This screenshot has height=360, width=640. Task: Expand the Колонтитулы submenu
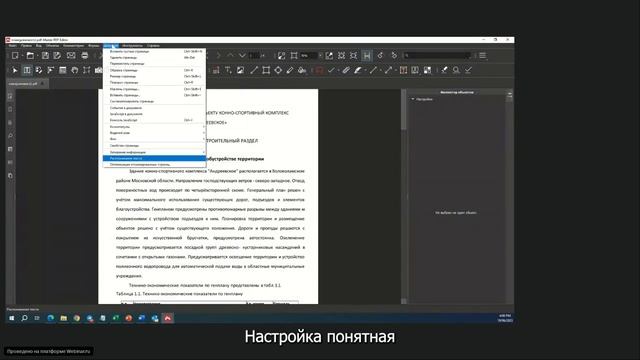pyautogui.click(x=154, y=127)
